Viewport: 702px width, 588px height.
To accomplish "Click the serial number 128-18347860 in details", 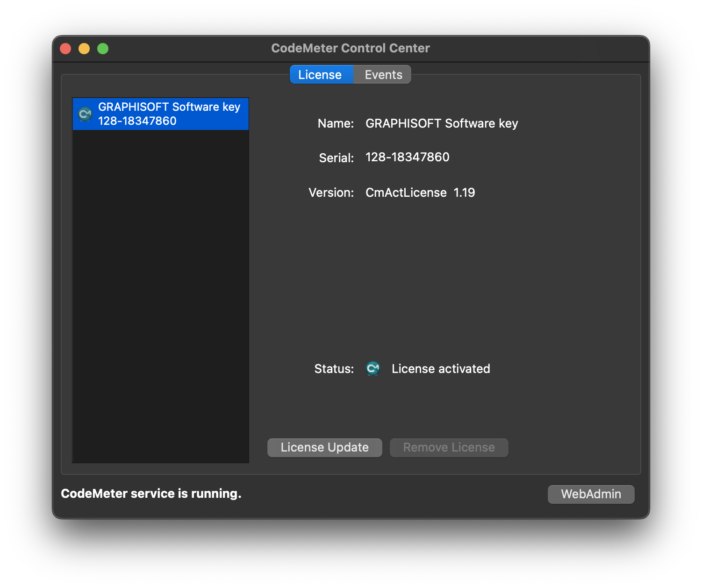I will click(407, 158).
